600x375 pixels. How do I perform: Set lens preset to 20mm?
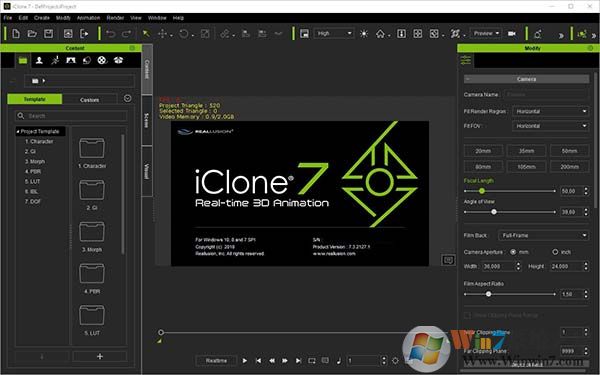pyautogui.click(x=483, y=151)
